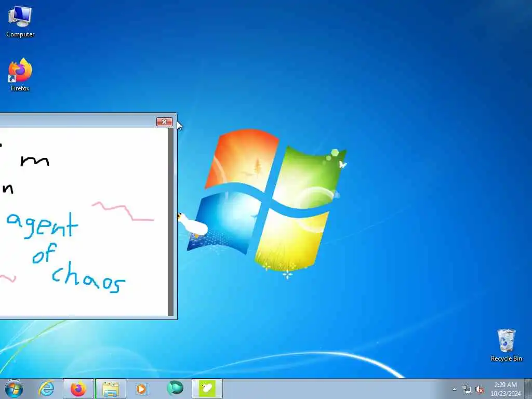Open the Windows Start menu
Screen dimensions: 532x399
tap(14, 389)
